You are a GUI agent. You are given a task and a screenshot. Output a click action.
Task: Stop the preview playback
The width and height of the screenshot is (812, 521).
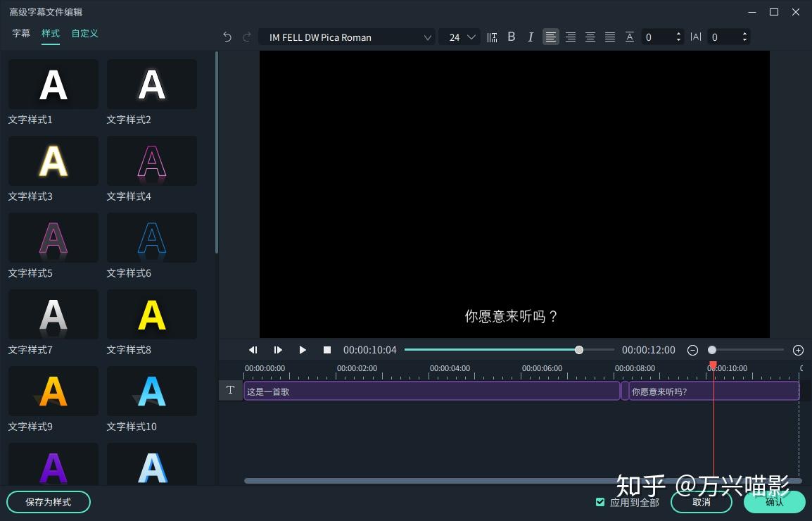click(x=326, y=350)
